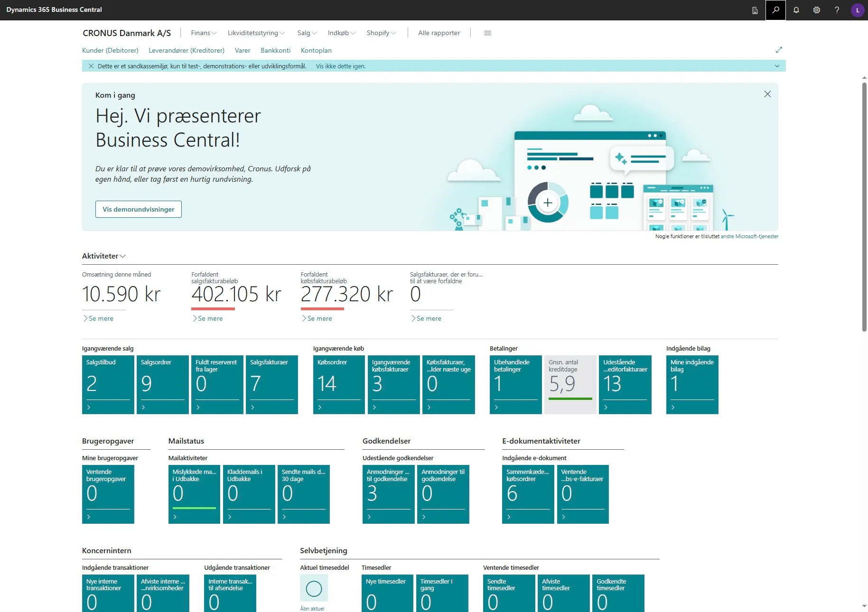Open the search magnifier icon
Screen dimensions: 868x612
point(775,10)
